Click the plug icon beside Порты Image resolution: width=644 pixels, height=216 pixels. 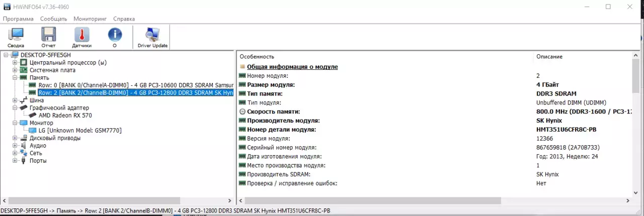click(x=24, y=160)
